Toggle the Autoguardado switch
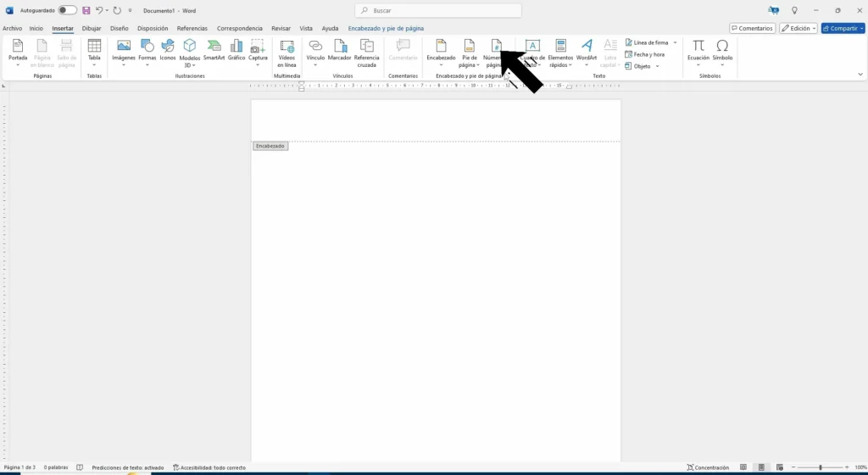 [67, 10]
